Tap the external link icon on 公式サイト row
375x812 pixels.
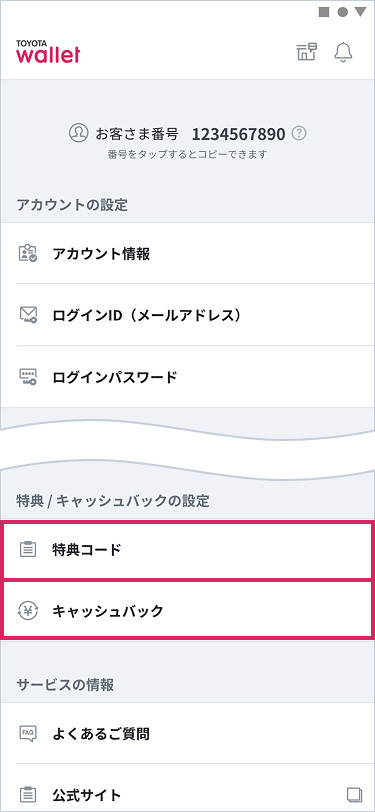(354, 794)
